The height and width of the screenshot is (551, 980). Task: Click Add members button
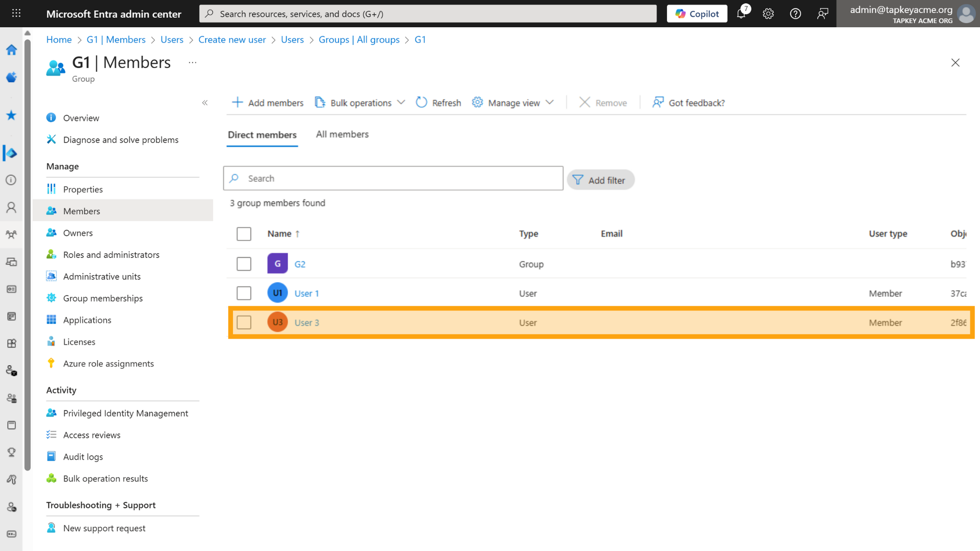[x=267, y=103]
